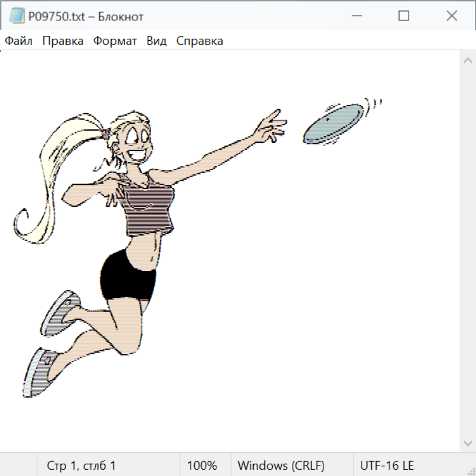Screen dimensions: 476x476
Task: Open the Правка menu
Action: pyautogui.click(x=62, y=41)
